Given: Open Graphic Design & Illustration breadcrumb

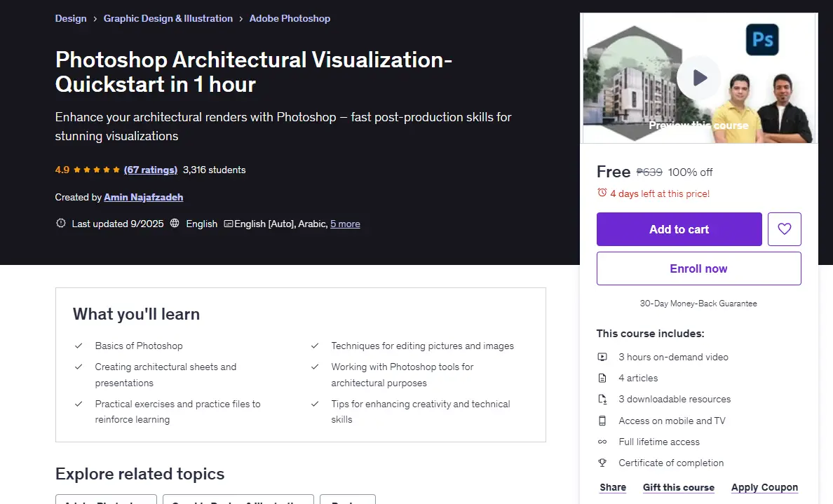Looking at the screenshot, I should (168, 19).
